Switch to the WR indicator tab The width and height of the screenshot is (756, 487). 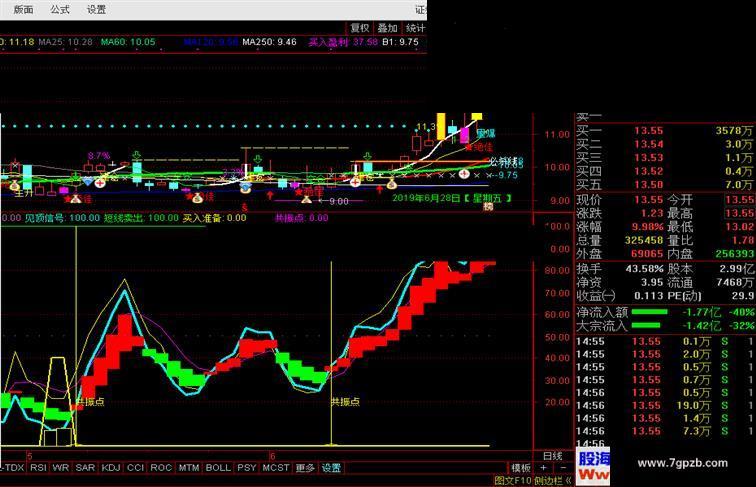(x=61, y=468)
